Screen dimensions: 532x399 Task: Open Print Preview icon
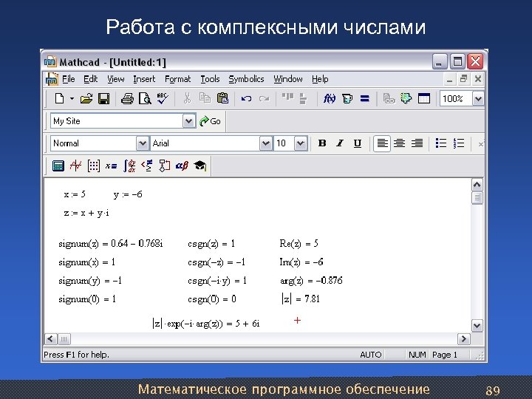pos(145,99)
